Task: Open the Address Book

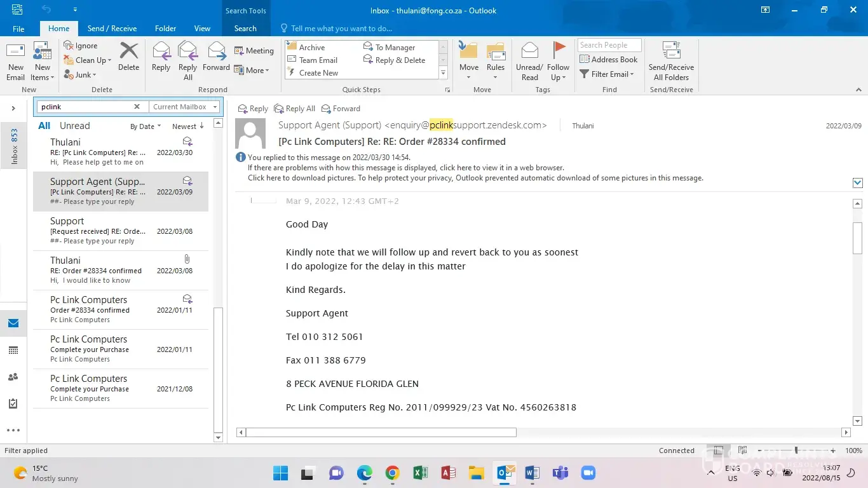Action: [609, 60]
